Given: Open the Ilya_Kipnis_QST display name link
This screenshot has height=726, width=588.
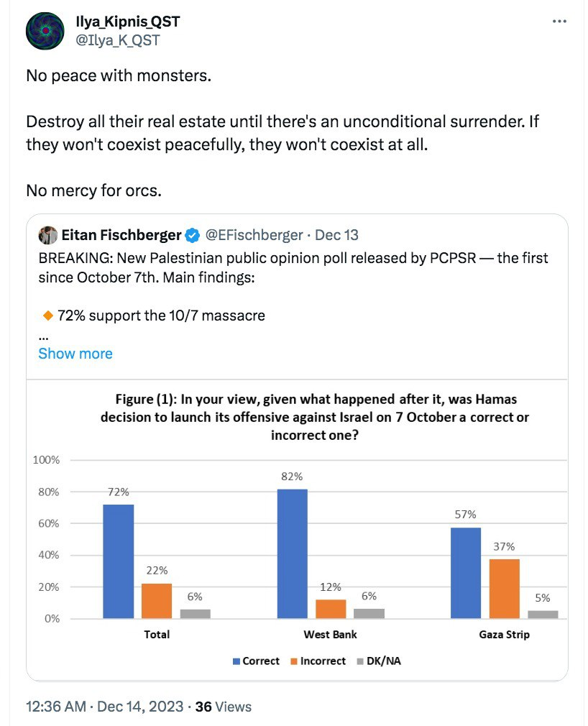Looking at the screenshot, I should pos(127,22).
